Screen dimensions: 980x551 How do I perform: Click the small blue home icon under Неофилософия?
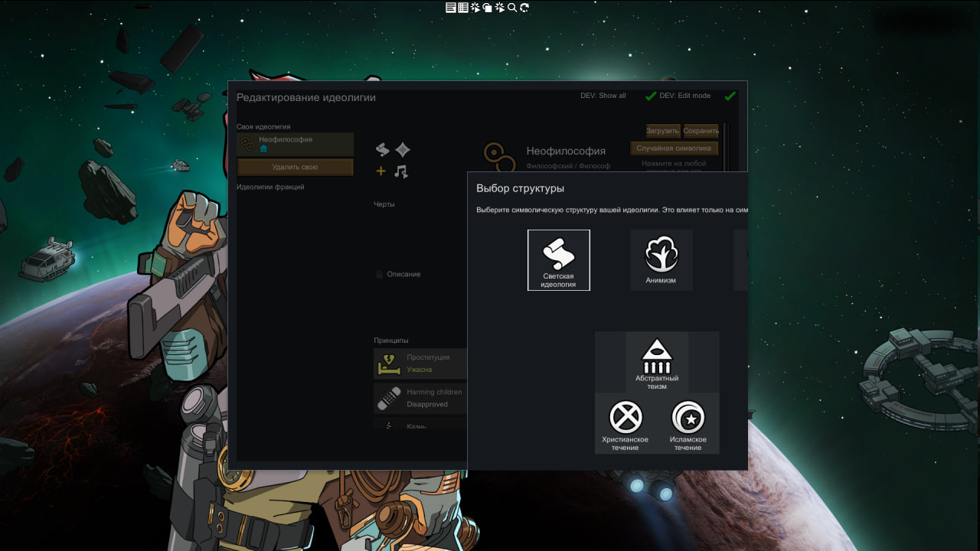click(263, 148)
